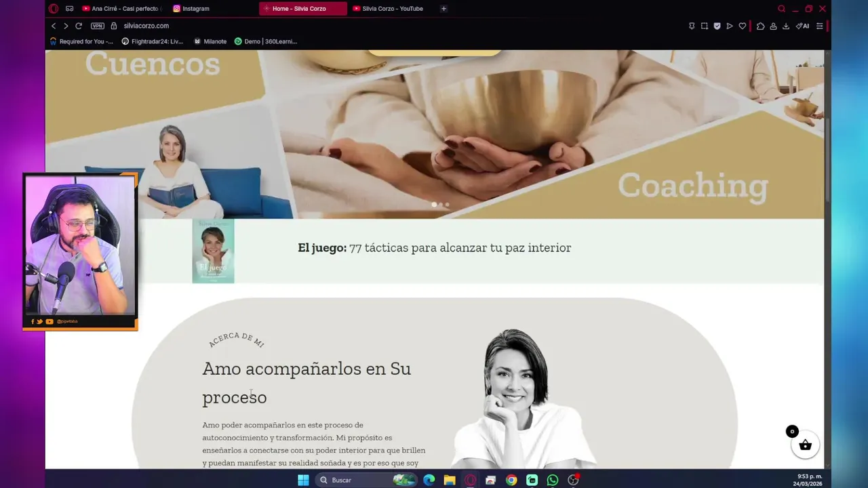
Task: Click the Coaching banner text
Action: (692, 186)
